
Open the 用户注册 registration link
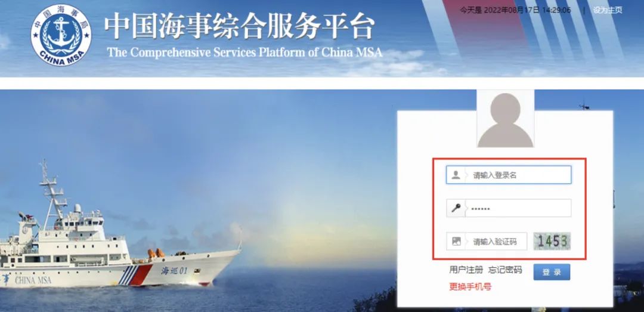tap(466, 270)
